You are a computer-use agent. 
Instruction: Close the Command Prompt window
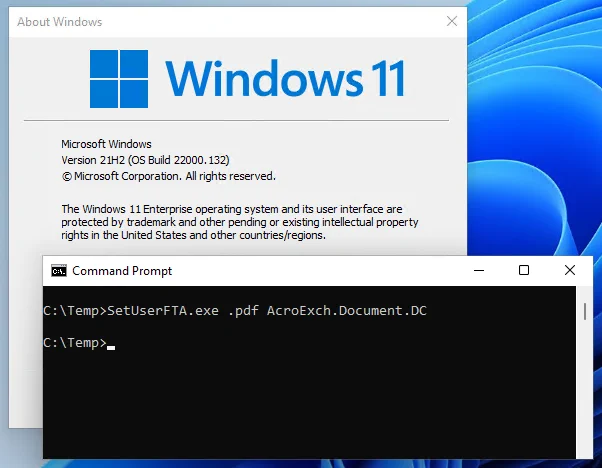(570, 271)
